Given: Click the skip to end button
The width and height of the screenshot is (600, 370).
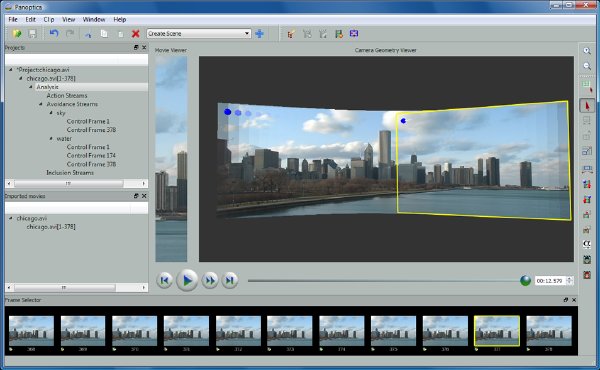Looking at the screenshot, I should pyautogui.click(x=230, y=280).
